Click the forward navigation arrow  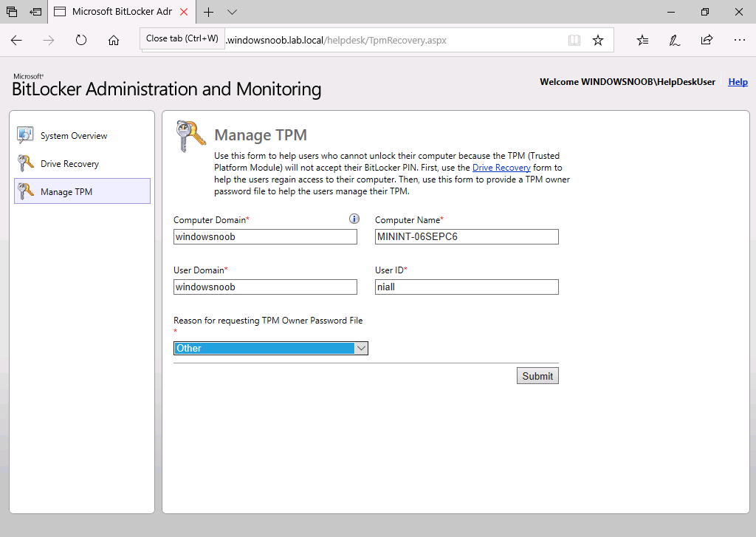pyautogui.click(x=49, y=40)
